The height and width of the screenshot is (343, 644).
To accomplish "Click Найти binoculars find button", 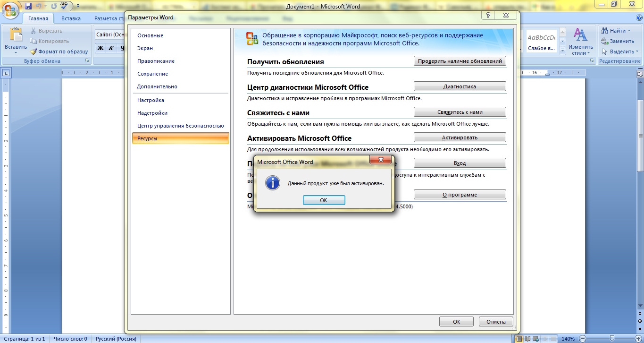I will coord(613,31).
